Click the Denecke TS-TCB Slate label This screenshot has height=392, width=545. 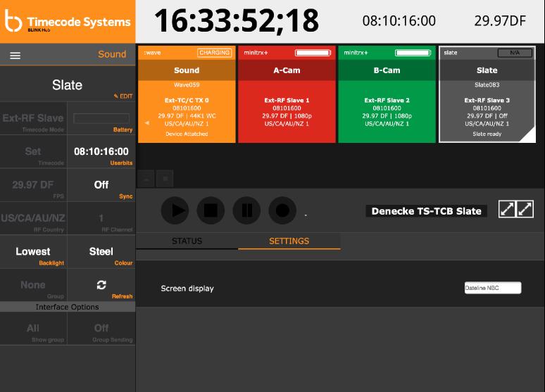click(427, 211)
